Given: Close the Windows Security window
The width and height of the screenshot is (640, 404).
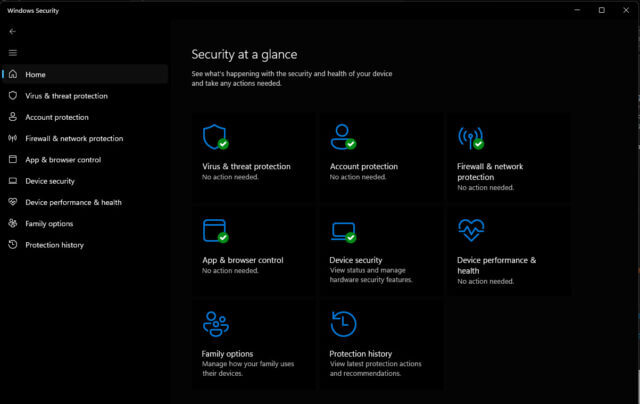Looking at the screenshot, I should [x=626, y=10].
